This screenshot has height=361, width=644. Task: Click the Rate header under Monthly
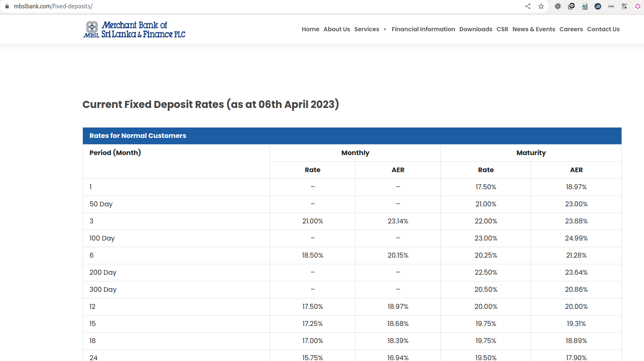[x=313, y=170]
